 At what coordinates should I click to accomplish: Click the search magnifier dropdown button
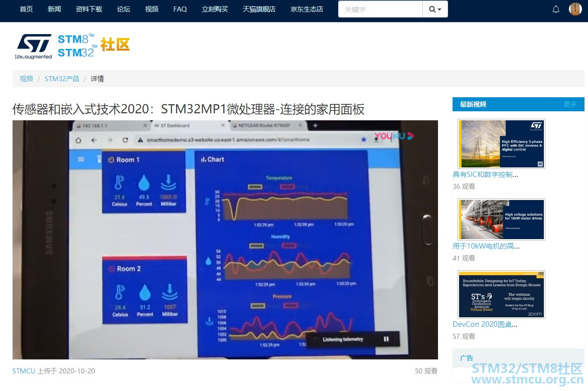click(x=435, y=10)
